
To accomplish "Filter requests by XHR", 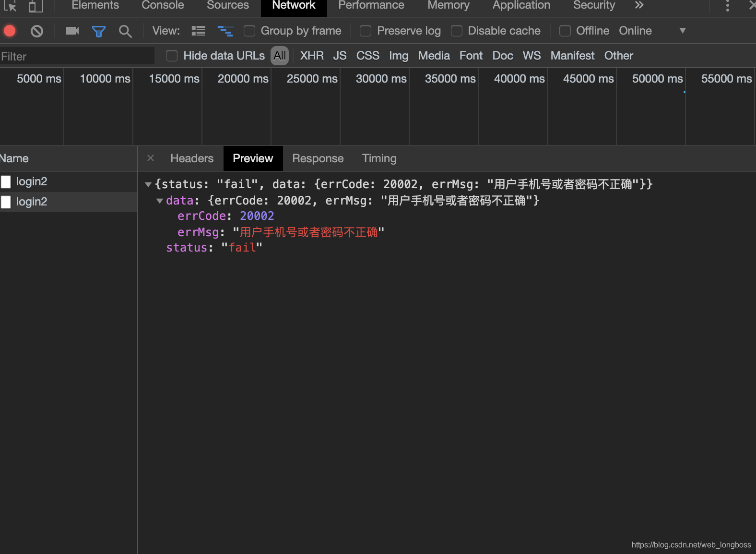I will (x=312, y=56).
